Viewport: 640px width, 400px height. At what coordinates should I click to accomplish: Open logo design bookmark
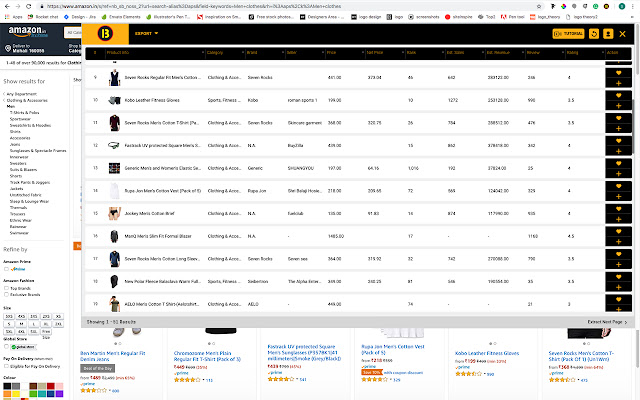click(x=366, y=17)
